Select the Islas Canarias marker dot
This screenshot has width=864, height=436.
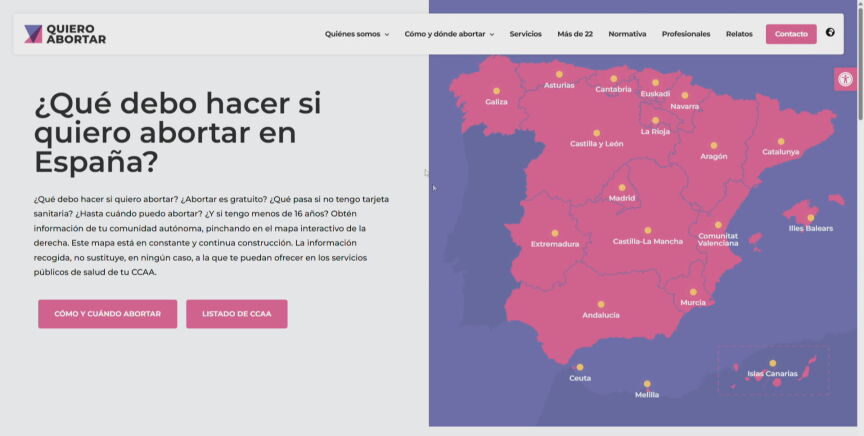click(772, 363)
